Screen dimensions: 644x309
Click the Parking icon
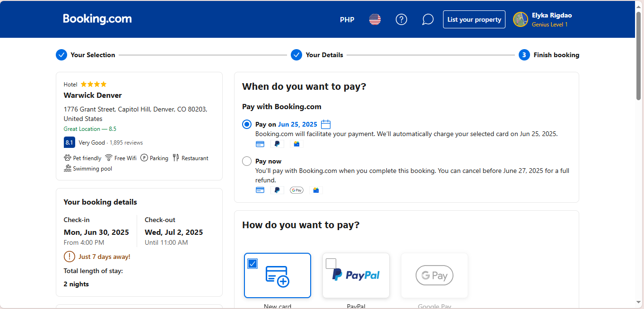pyautogui.click(x=144, y=158)
